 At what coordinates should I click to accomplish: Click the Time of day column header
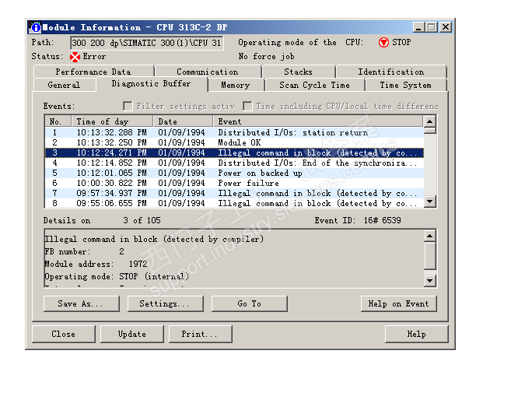click(x=112, y=121)
